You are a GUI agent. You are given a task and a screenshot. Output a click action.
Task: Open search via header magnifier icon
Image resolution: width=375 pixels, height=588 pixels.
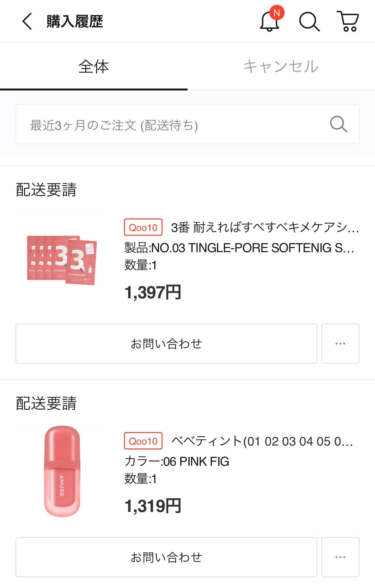click(309, 22)
